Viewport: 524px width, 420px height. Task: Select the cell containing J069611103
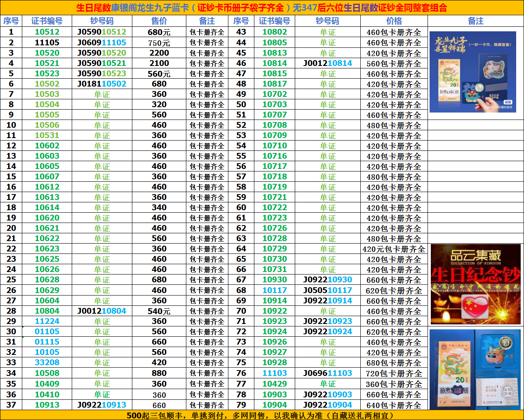327,373
